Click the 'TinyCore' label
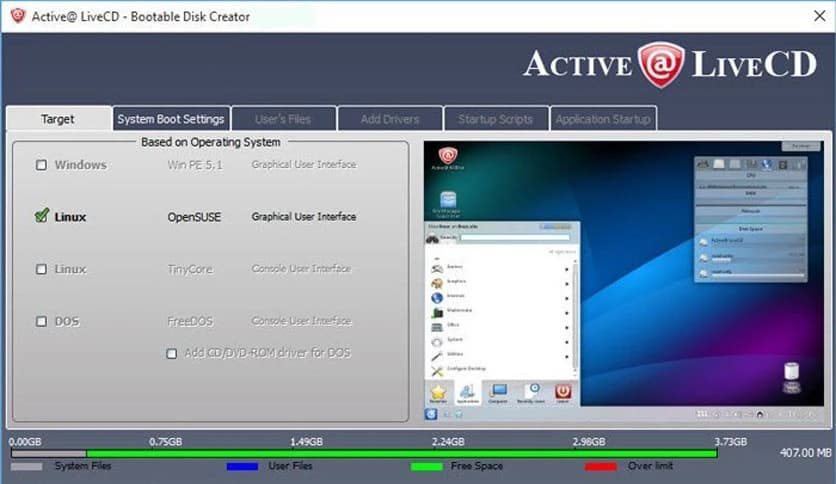Image resolution: width=836 pixels, height=484 pixels. click(x=190, y=269)
